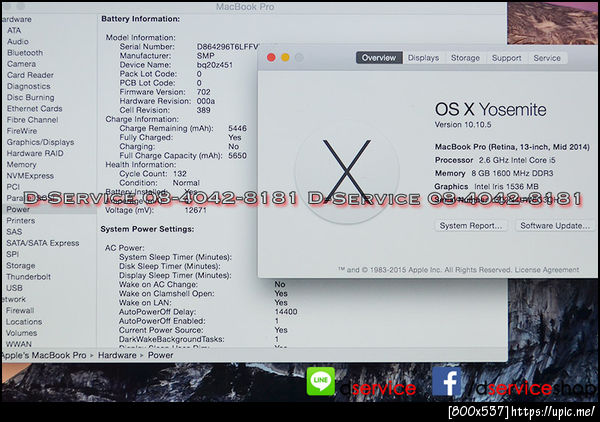
Task: Select FireWire in the sidebar
Action: coord(22,131)
